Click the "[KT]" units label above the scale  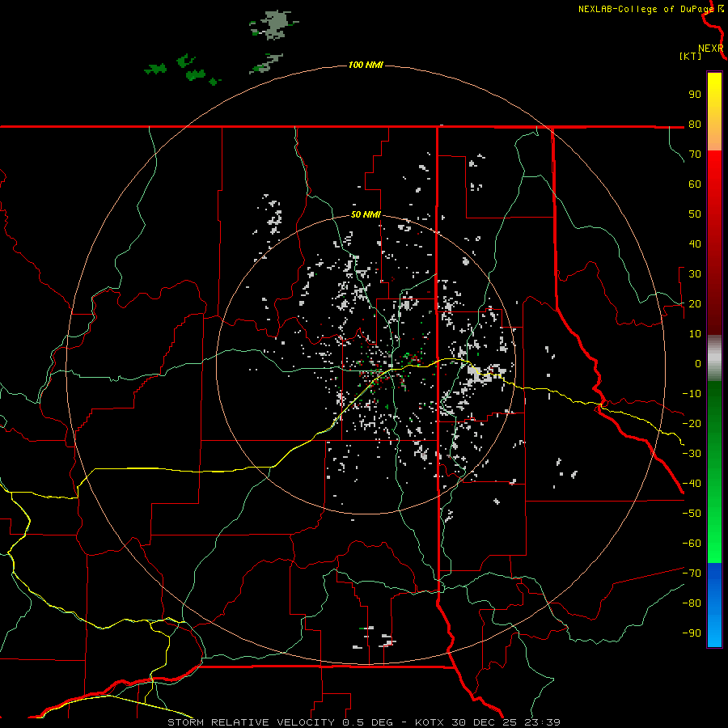pyautogui.click(x=690, y=56)
